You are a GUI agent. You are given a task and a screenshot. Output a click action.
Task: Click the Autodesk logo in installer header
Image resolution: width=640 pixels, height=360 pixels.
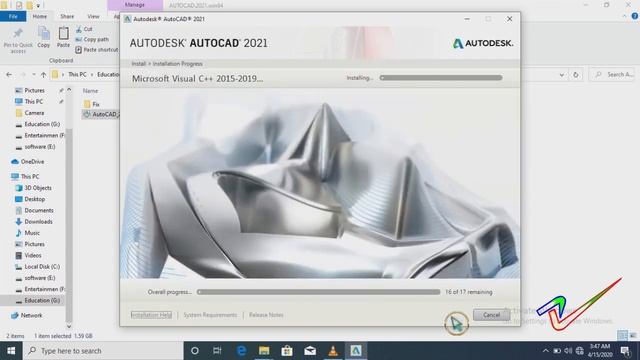(483, 43)
